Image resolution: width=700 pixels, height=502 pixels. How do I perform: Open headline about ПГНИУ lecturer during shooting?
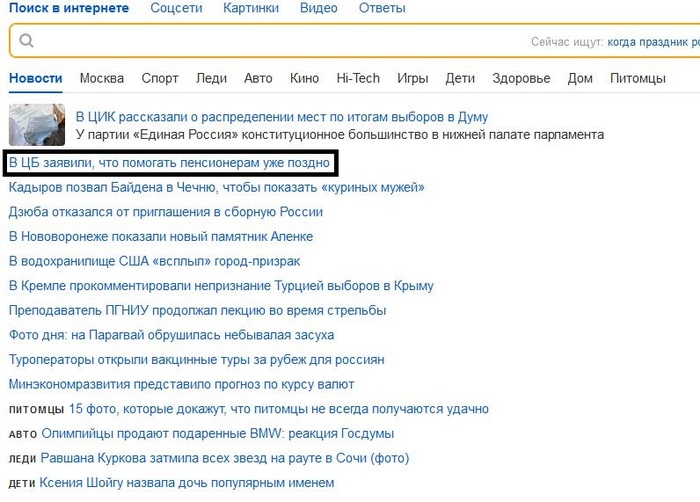click(x=197, y=310)
